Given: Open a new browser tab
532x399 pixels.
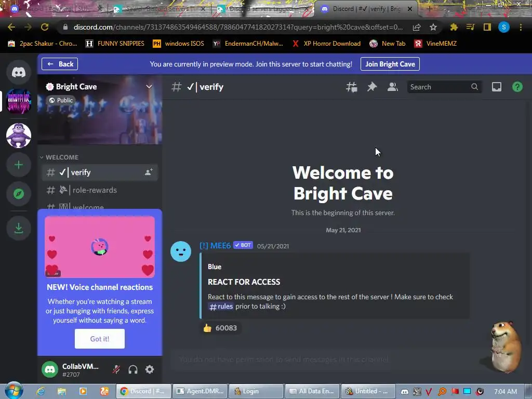Looking at the screenshot, I should (x=429, y=9).
